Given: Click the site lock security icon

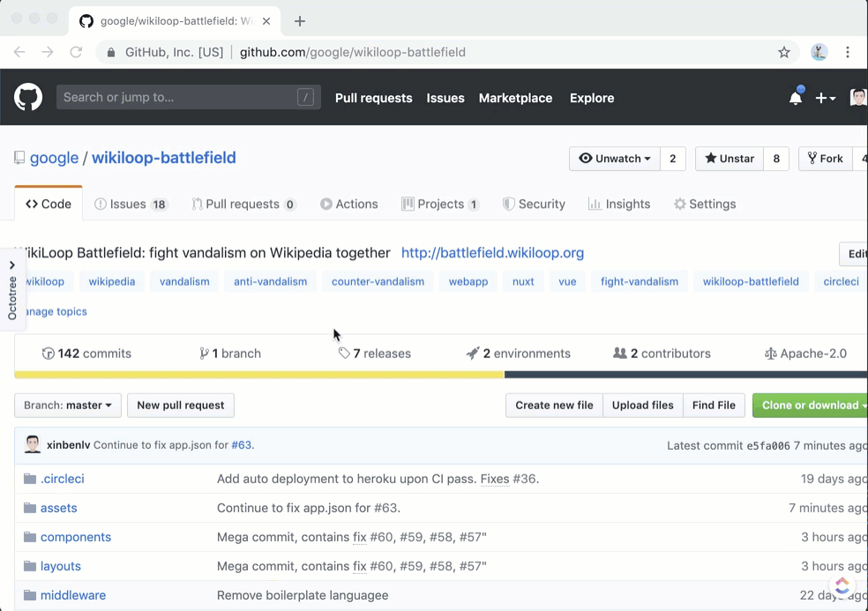Looking at the screenshot, I should (x=111, y=52).
